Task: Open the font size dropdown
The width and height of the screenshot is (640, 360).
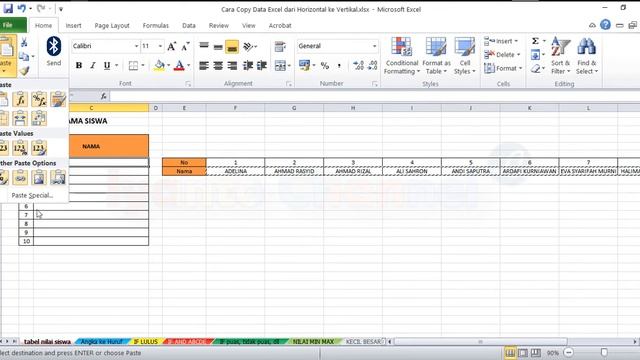Action: point(160,46)
